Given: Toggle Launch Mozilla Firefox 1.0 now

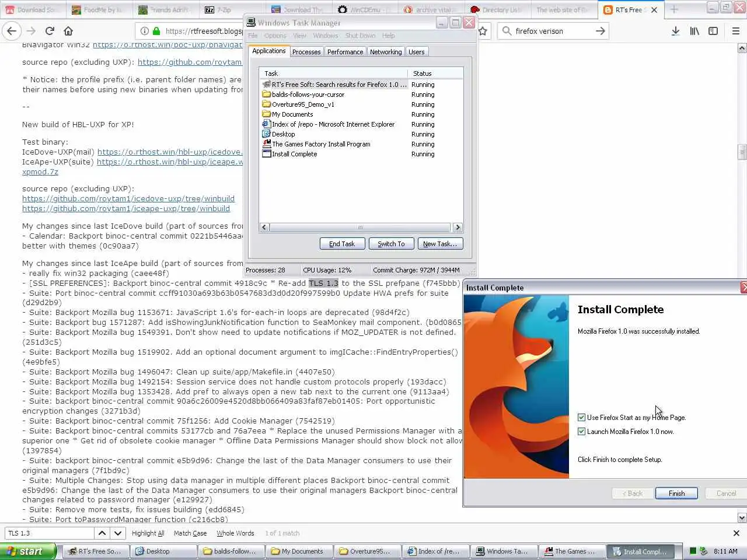Looking at the screenshot, I should tap(581, 432).
